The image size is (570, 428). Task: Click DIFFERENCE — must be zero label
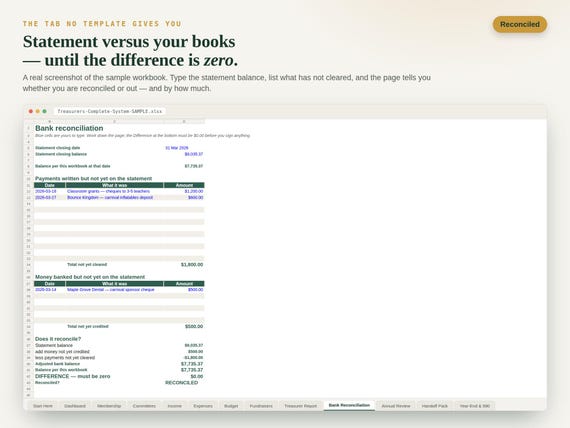coord(73,376)
